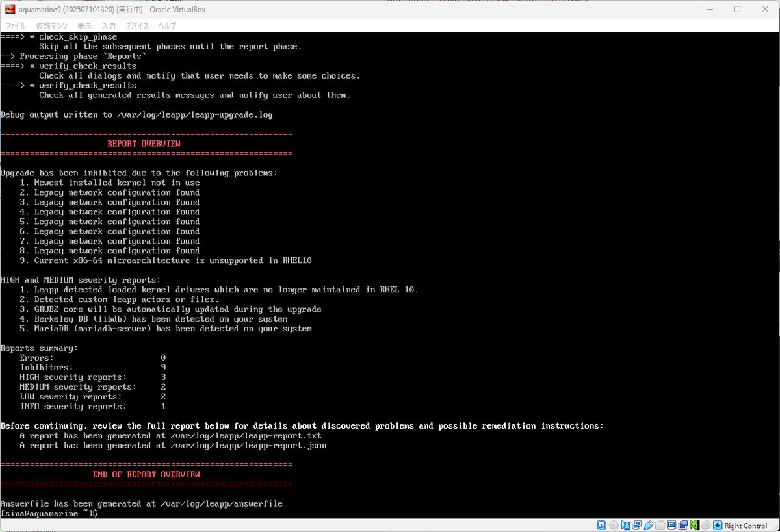Open the 入力 menu
Image resolution: width=780 pixels, height=532 pixels.
(109, 26)
